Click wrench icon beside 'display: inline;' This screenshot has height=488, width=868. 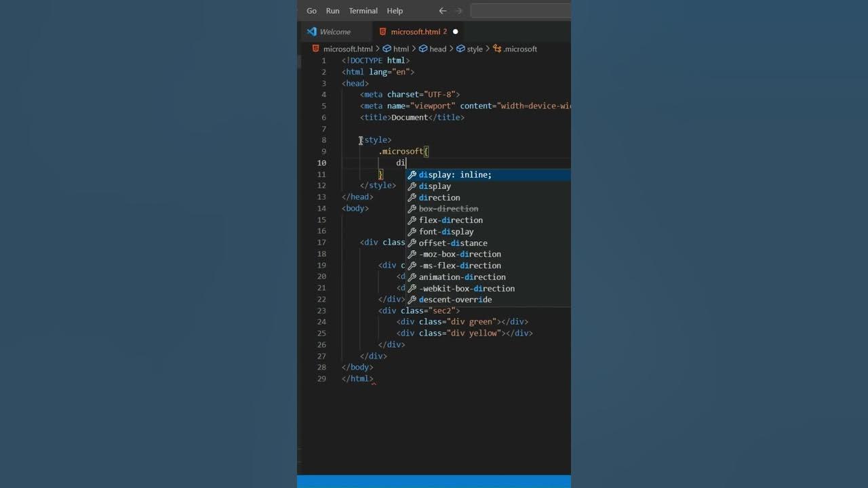412,175
